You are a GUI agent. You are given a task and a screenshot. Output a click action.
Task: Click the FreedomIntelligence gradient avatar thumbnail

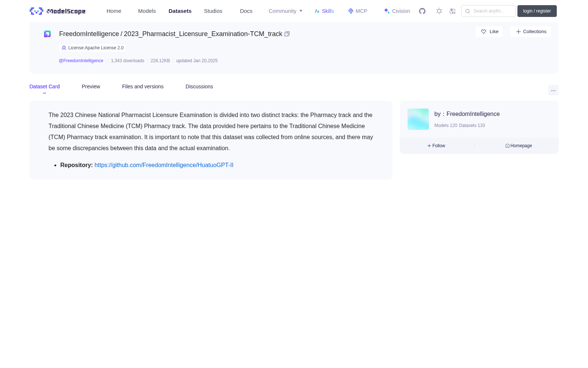[418, 119]
